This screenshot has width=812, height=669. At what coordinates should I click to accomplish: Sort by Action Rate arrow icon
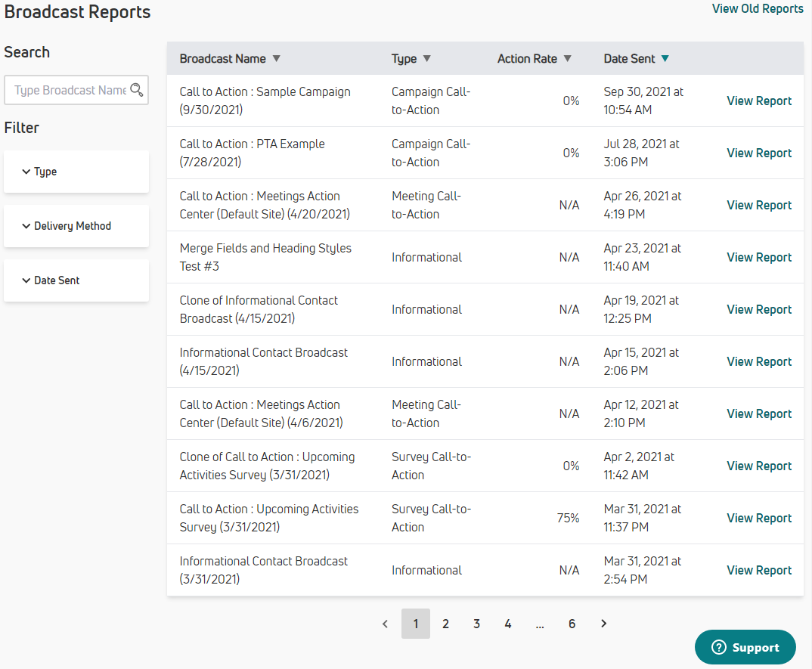coord(568,59)
